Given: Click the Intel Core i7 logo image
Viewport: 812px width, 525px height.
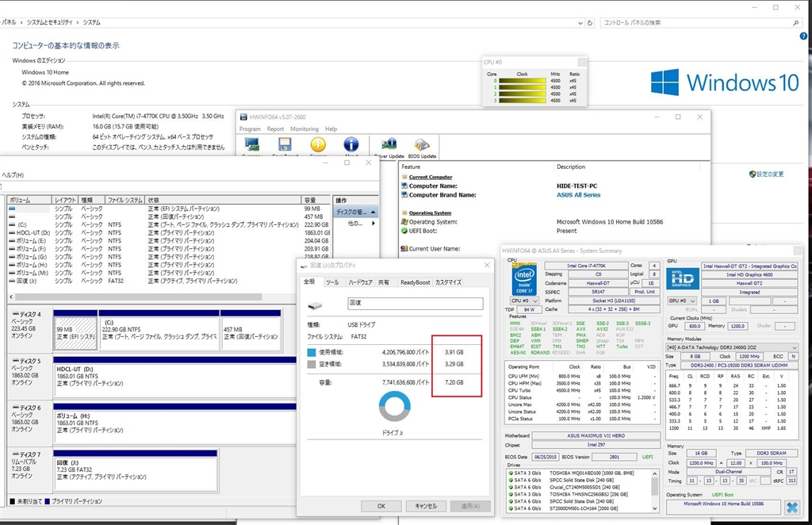Looking at the screenshot, I should coord(524,278).
